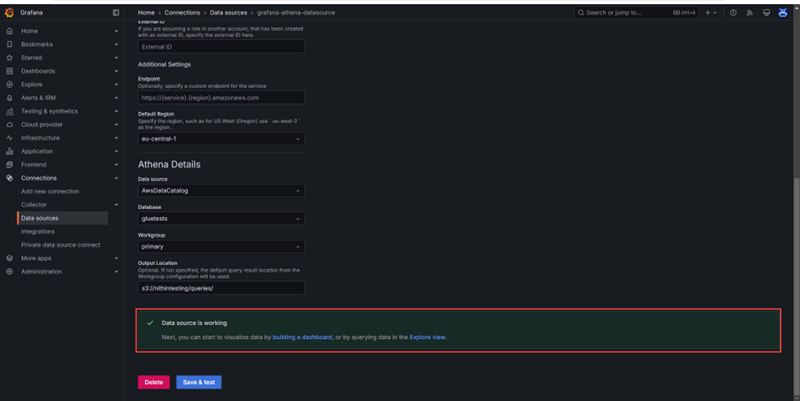
Task: Click the Save & test button
Action: tap(198, 382)
